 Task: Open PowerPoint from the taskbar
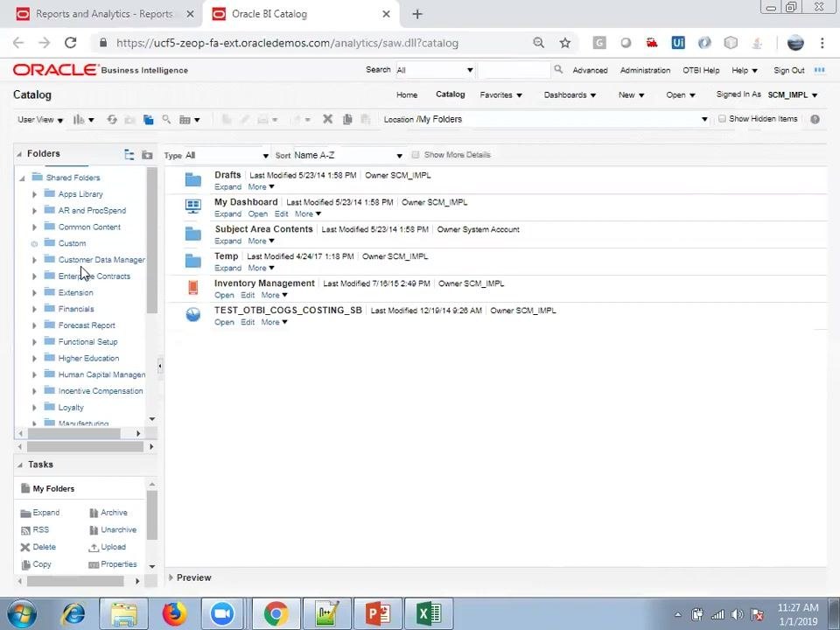coord(377,614)
